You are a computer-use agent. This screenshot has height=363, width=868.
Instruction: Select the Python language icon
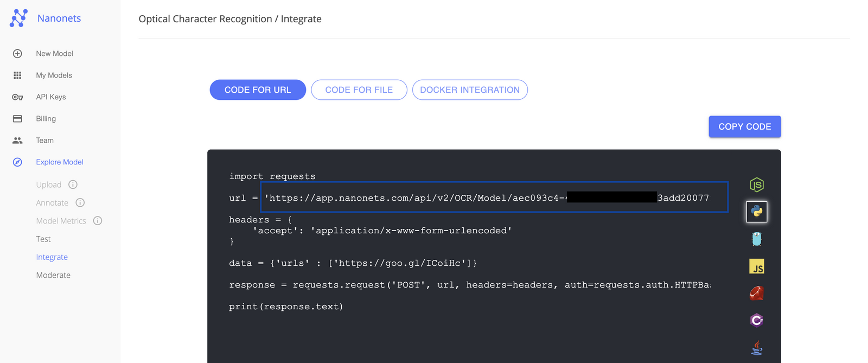click(x=756, y=212)
